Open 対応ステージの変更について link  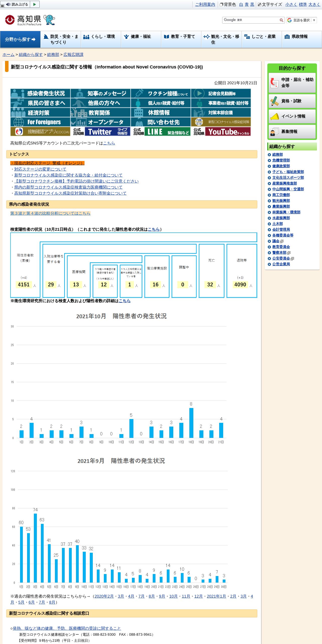pyautogui.click(x=40, y=169)
